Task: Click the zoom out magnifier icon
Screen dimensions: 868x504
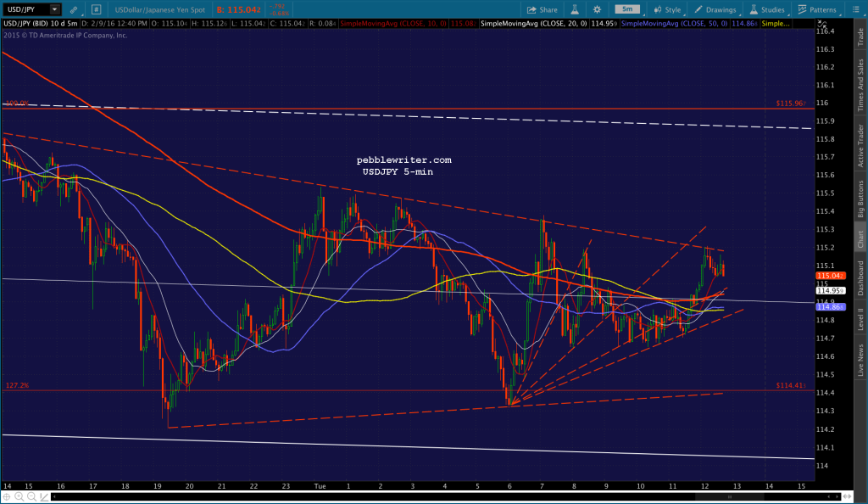Action: (31, 497)
